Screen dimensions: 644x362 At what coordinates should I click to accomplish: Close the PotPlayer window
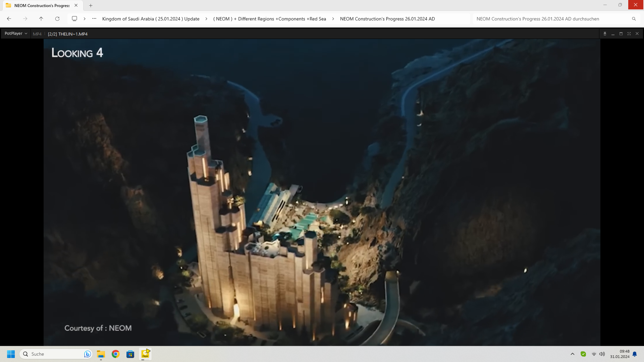(637, 34)
